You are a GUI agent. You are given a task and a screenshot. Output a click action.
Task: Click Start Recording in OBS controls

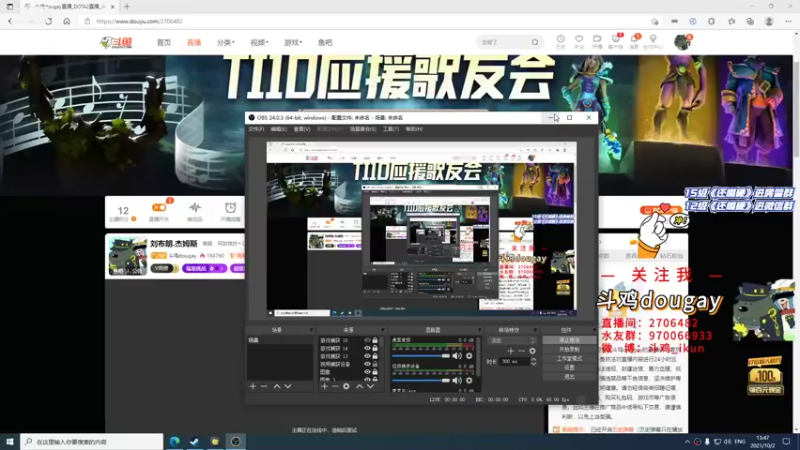[x=569, y=349]
